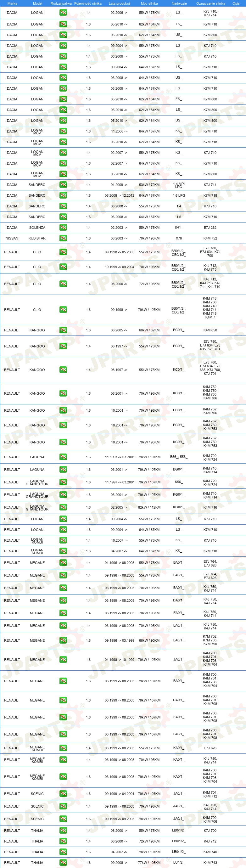
Task: Select the 1.6 LPG body cell
Action: coord(179,195)
